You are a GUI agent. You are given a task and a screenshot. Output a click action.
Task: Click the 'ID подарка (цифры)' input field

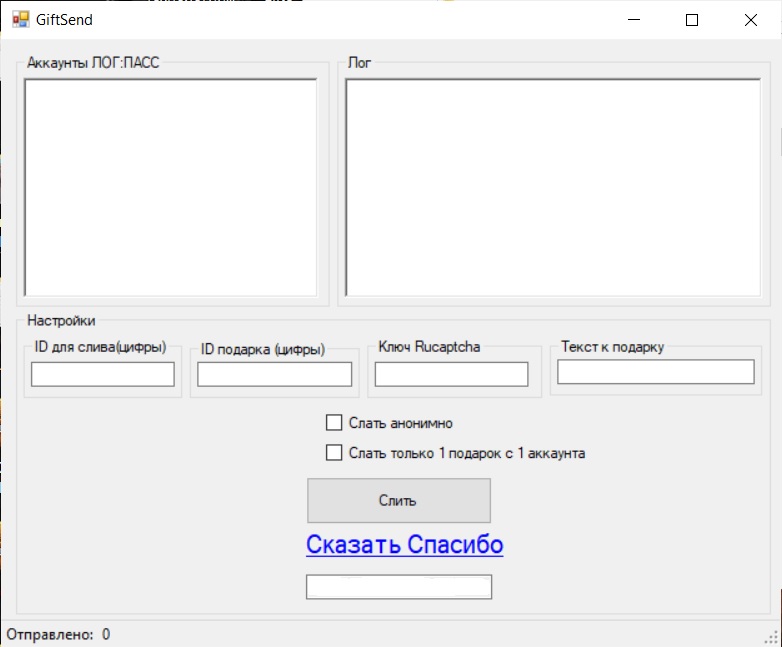(x=274, y=374)
